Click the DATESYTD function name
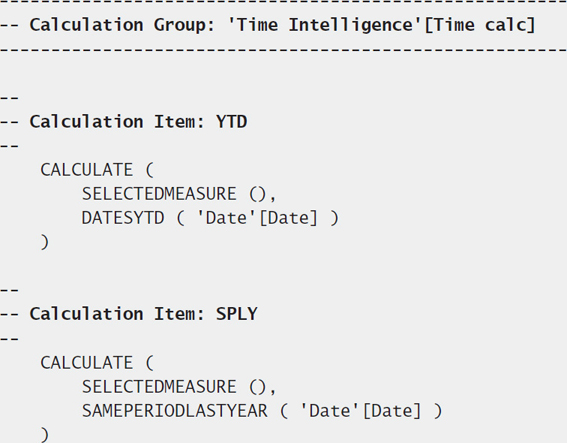This screenshot has height=443, width=567. click(x=123, y=218)
